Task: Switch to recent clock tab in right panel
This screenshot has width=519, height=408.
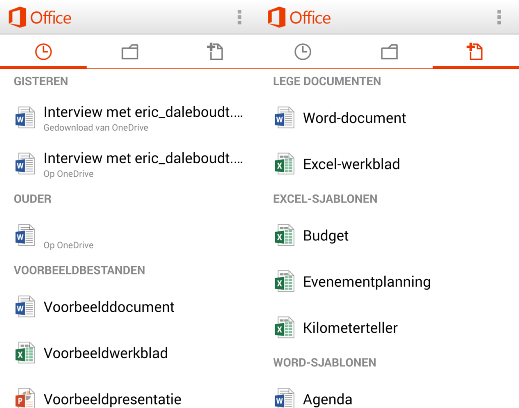Action: [x=303, y=52]
